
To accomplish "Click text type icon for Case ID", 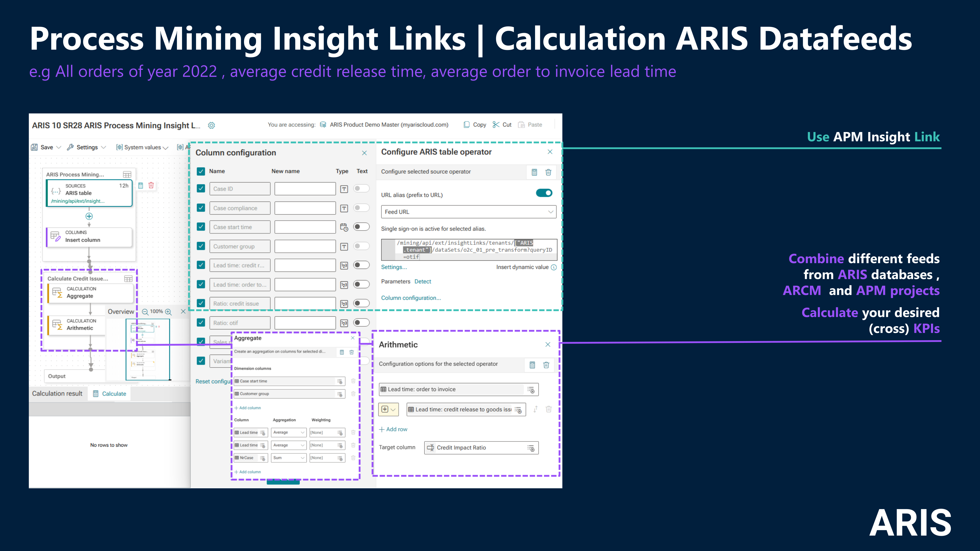I will [344, 189].
